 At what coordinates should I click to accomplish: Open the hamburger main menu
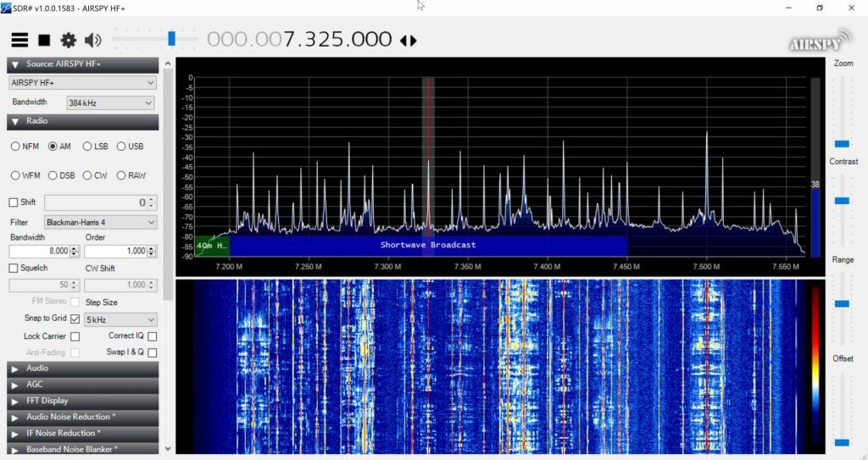point(19,40)
